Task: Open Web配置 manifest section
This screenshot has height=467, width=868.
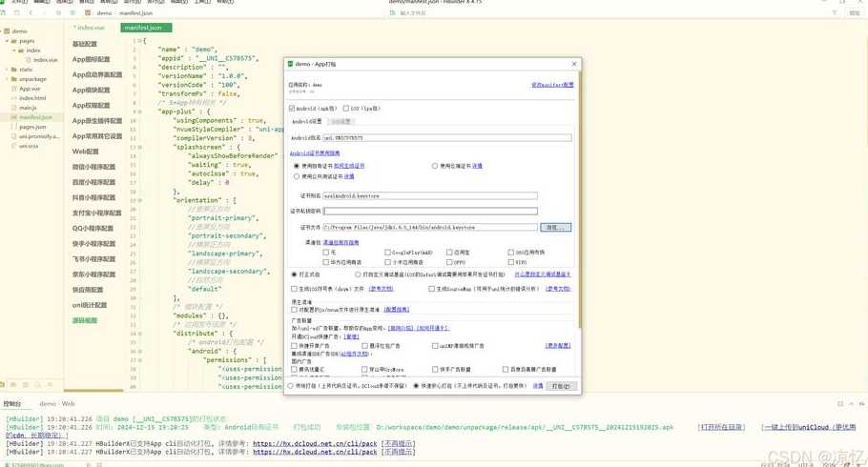Action: click(x=85, y=152)
